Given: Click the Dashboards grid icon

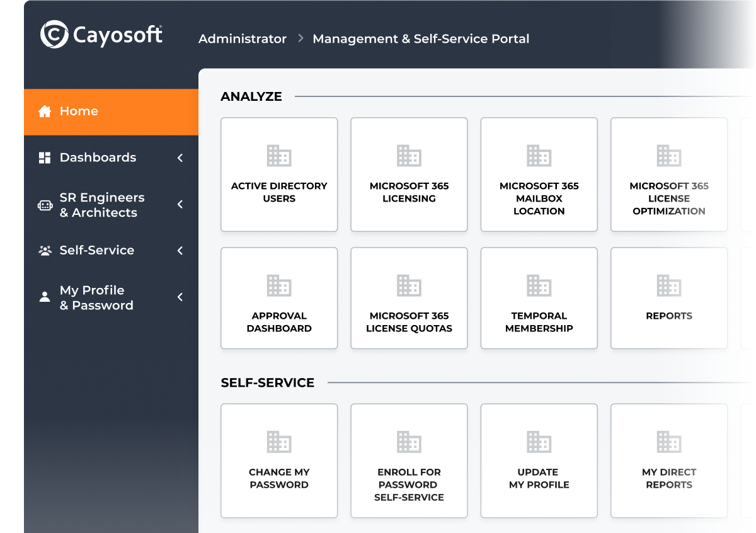Looking at the screenshot, I should point(45,158).
